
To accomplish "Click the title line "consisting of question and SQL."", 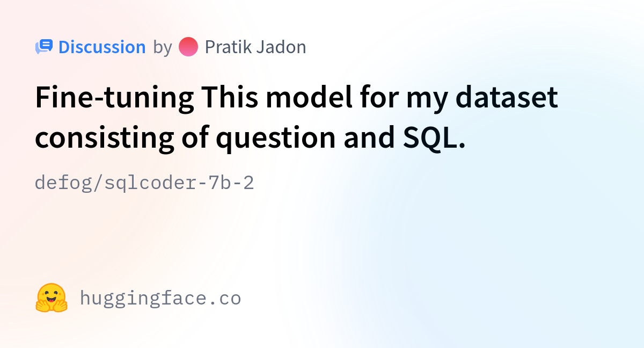I will tap(251, 139).
